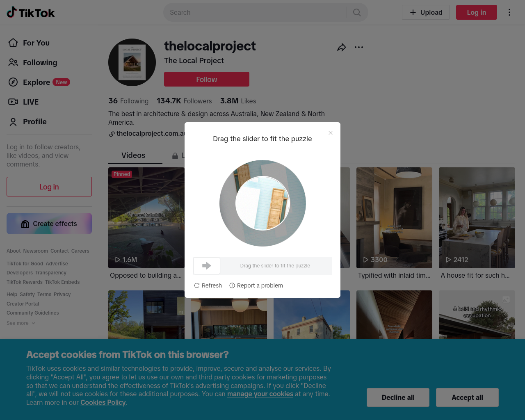
Task: Report a problem with the puzzle
Action: pos(256,285)
